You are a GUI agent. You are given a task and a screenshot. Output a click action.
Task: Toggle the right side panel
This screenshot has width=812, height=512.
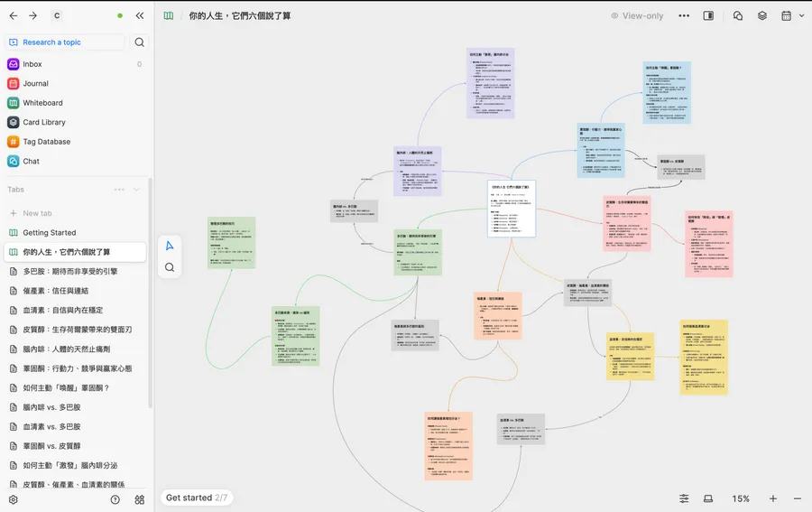click(x=709, y=16)
